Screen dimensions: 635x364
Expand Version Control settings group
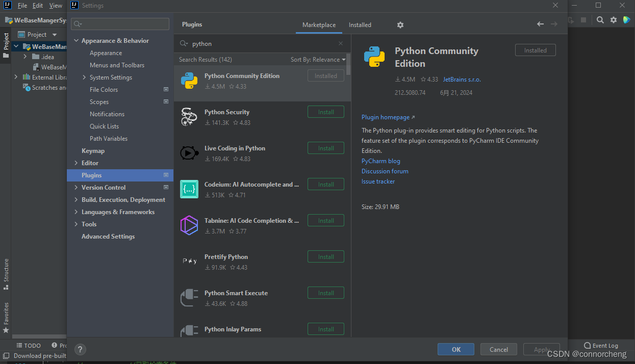pyautogui.click(x=77, y=188)
